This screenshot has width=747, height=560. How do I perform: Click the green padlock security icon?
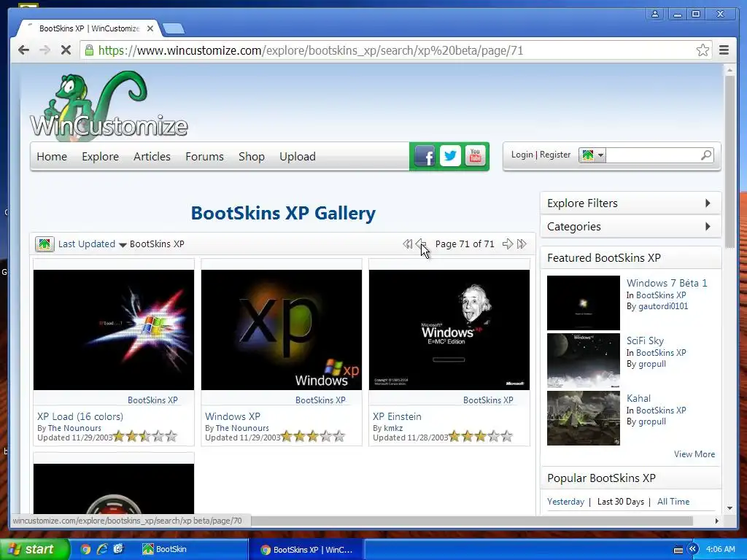point(89,50)
